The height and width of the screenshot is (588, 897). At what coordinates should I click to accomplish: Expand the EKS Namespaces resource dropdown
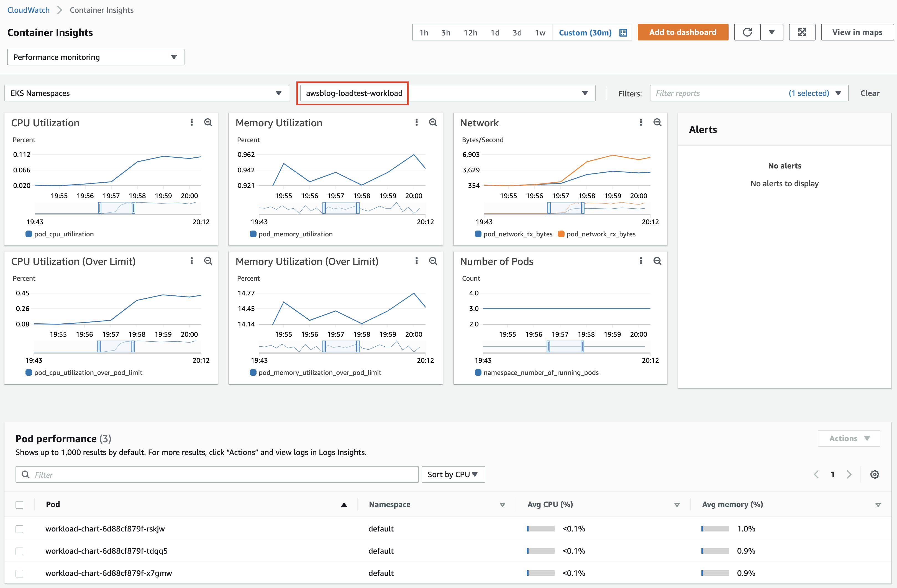(146, 93)
